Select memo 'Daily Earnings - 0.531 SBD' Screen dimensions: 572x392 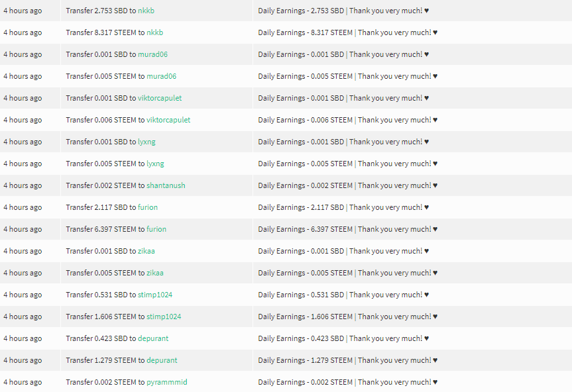301,295
